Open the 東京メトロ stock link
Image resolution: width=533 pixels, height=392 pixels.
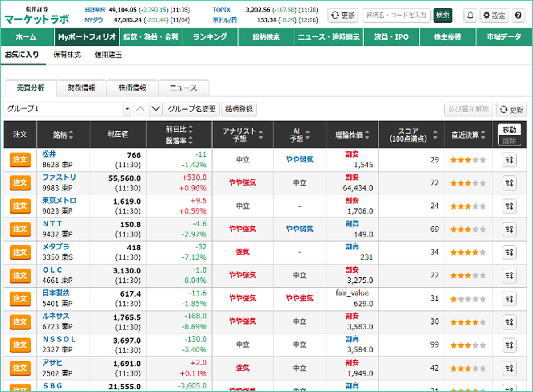59,200
